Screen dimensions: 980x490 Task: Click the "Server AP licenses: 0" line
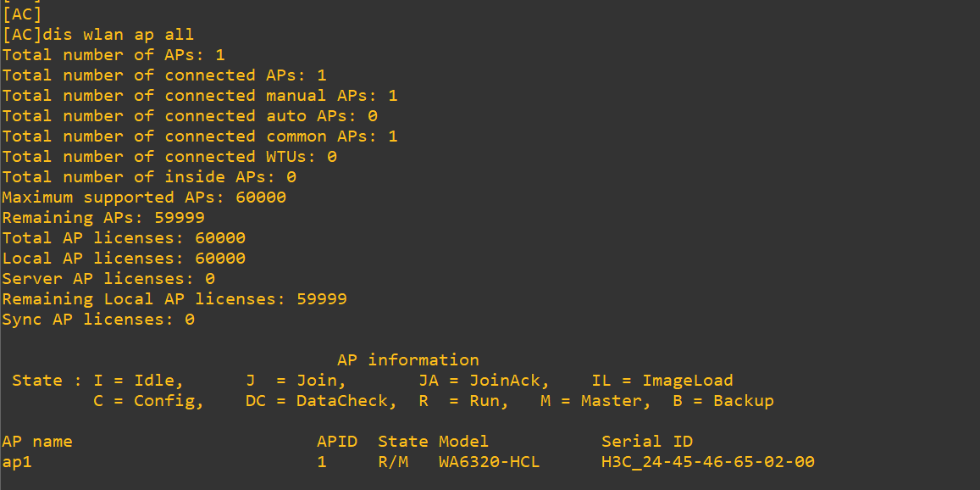(x=108, y=279)
